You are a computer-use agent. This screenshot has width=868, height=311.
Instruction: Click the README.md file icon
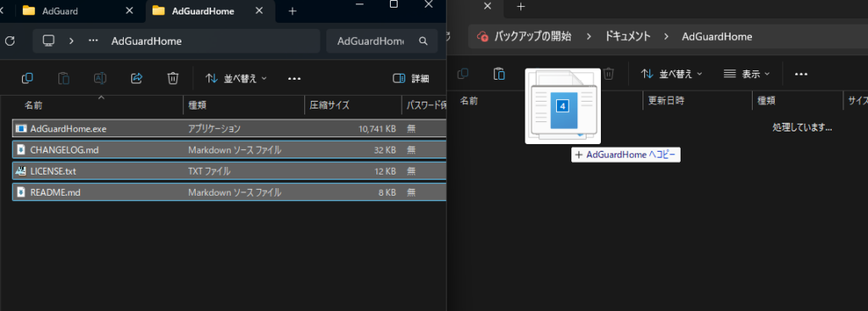(x=21, y=192)
